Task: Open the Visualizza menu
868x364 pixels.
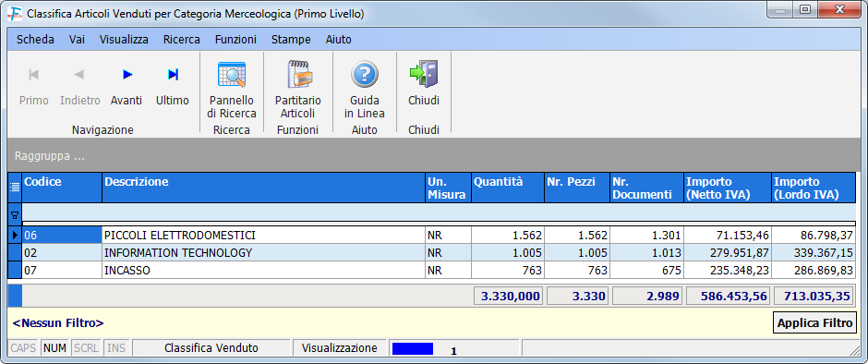Action: 124,40
